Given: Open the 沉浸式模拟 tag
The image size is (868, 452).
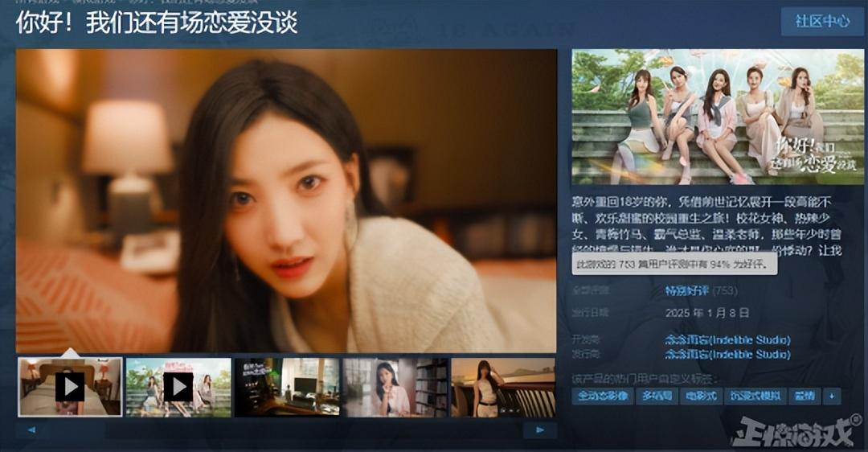Looking at the screenshot, I should 754,396.
